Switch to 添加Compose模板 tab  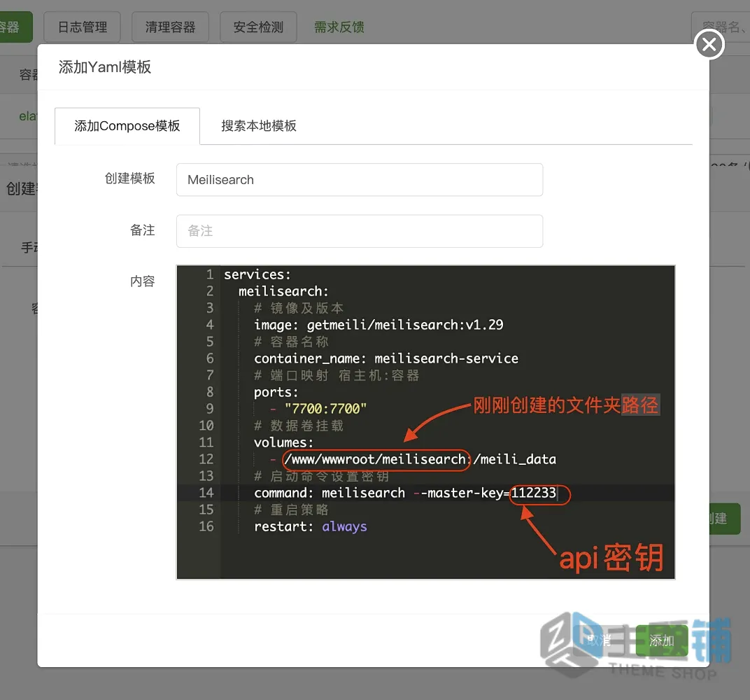click(x=127, y=126)
